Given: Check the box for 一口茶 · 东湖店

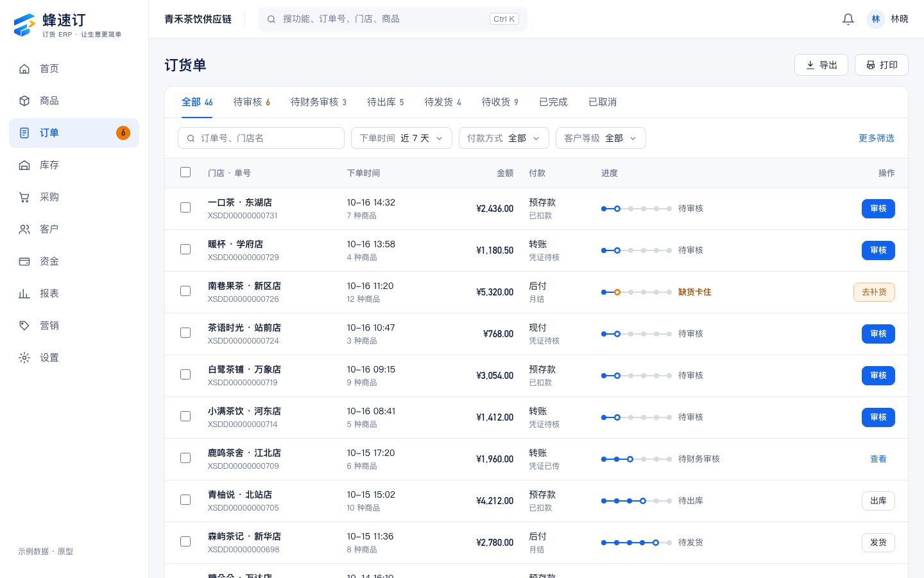Looking at the screenshot, I should (185, 207).
